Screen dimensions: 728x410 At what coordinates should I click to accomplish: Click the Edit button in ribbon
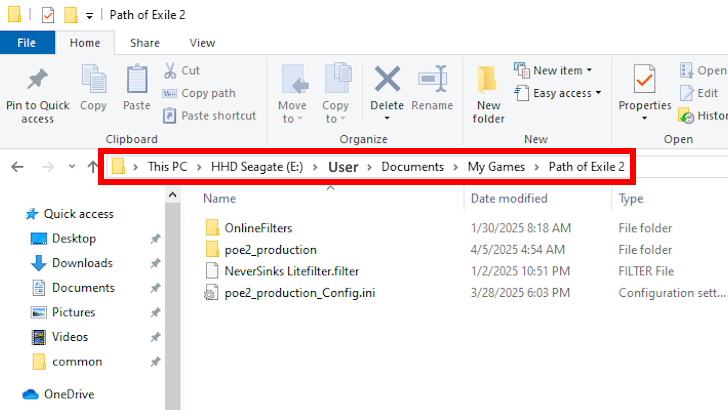click(x=699, y=93)
